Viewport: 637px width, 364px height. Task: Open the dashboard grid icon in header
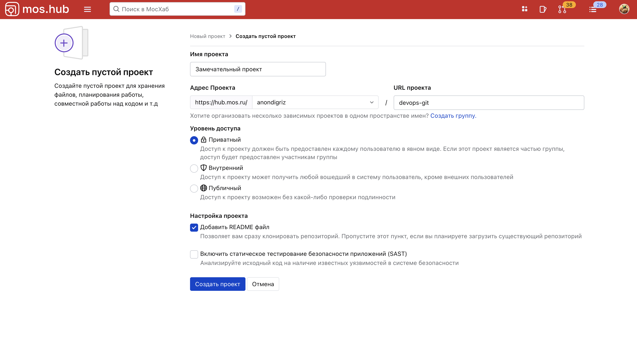[x=524, y=9]
